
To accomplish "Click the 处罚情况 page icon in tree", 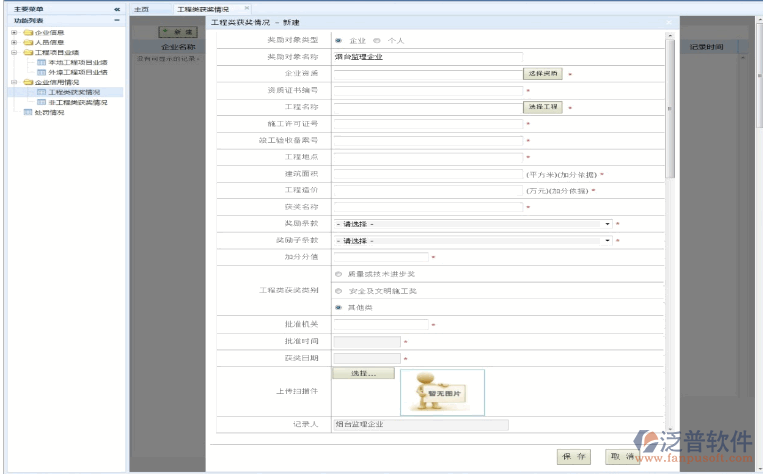I will click(27, 112).
